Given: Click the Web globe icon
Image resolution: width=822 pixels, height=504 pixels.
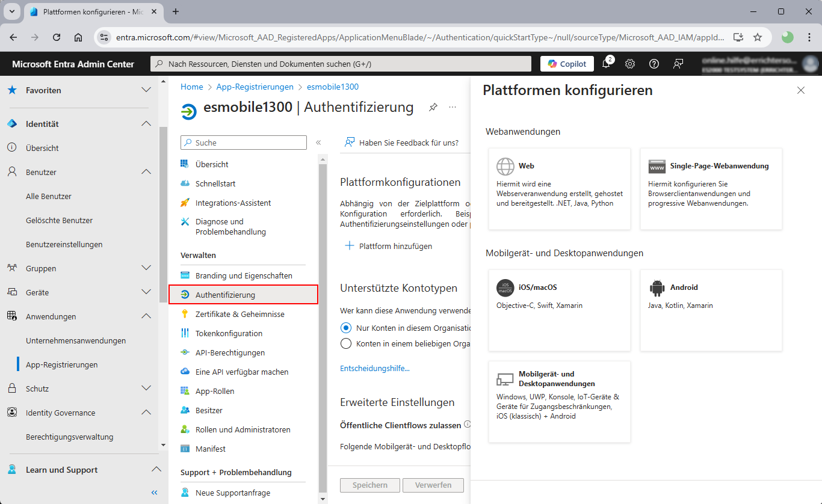Looking at the screenshot, I should (505, 166).
